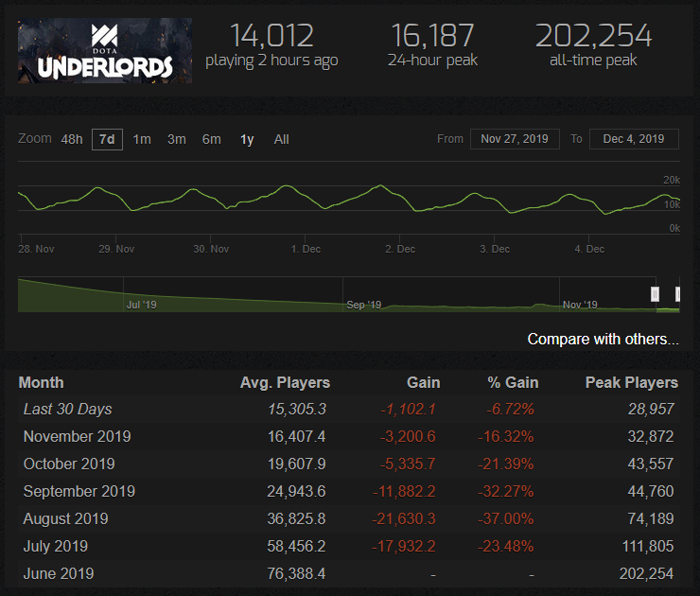
Task: Select the Avg. Players column header
Action: click(285, 382)
